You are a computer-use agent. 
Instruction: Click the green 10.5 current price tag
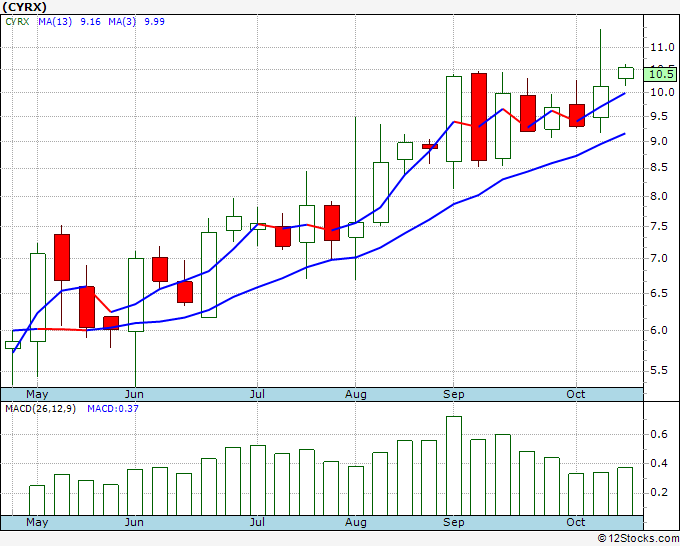point(660,74)
